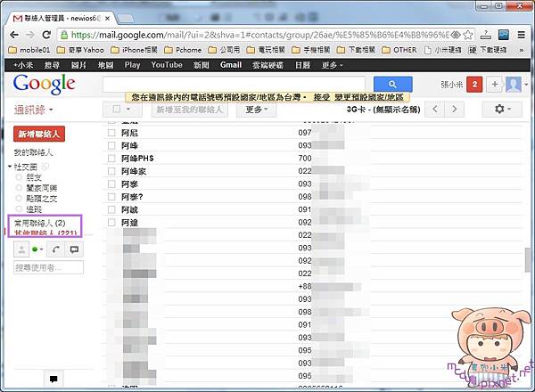This screenshot has width=535, height=392.
Task: Open the Chrome menu hamburger icon
Action: point(521,35)
